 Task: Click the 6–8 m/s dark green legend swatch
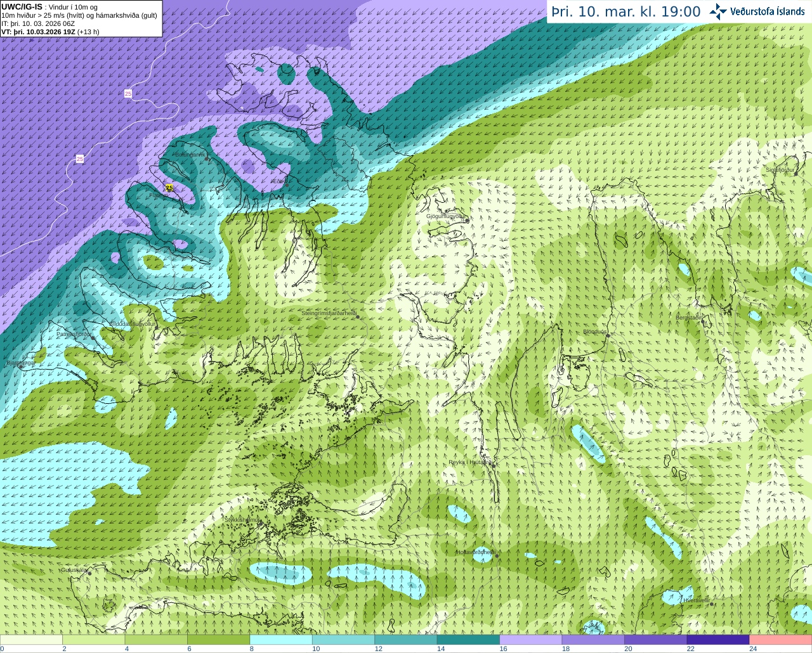(218, 640)
